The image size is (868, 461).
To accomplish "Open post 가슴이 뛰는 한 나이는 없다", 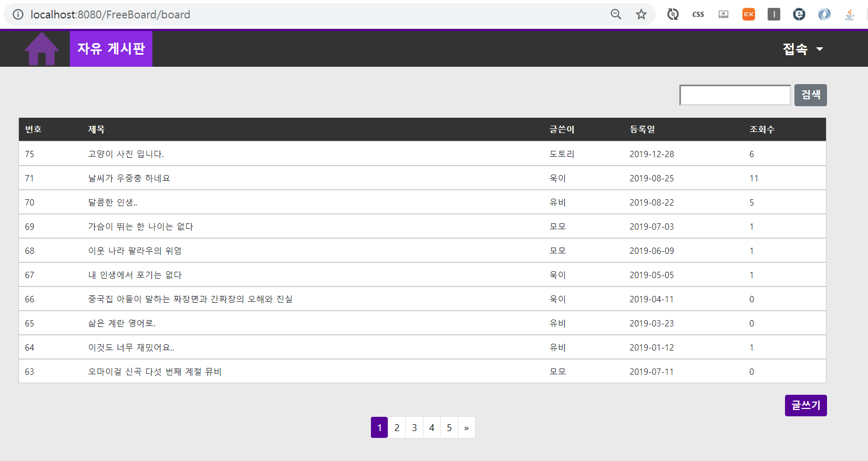I will [141, 227].
